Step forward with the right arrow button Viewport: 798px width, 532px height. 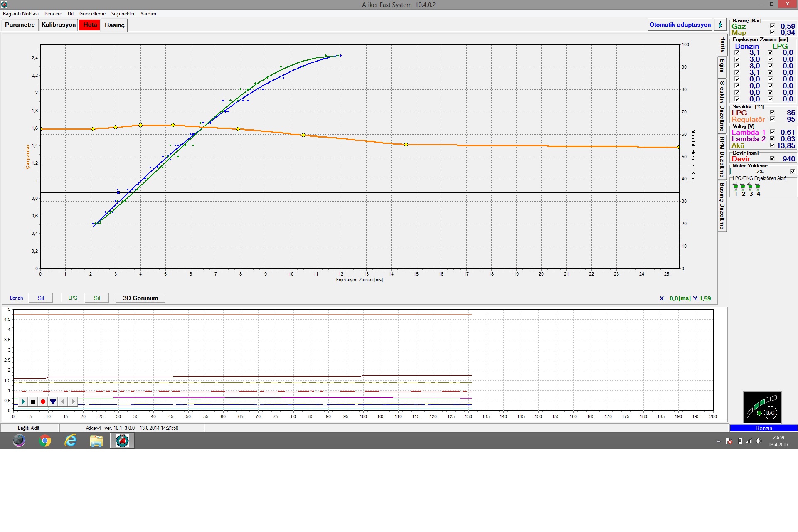click(73, 401)
